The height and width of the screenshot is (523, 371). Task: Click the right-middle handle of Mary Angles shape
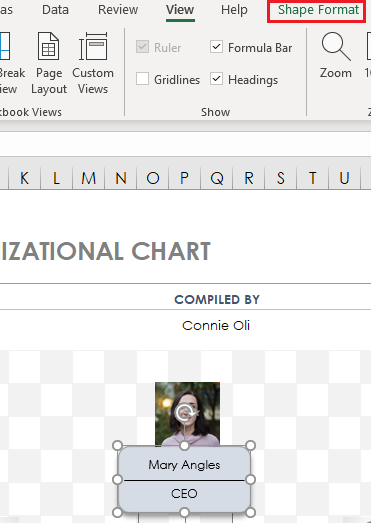click(251, 480)
